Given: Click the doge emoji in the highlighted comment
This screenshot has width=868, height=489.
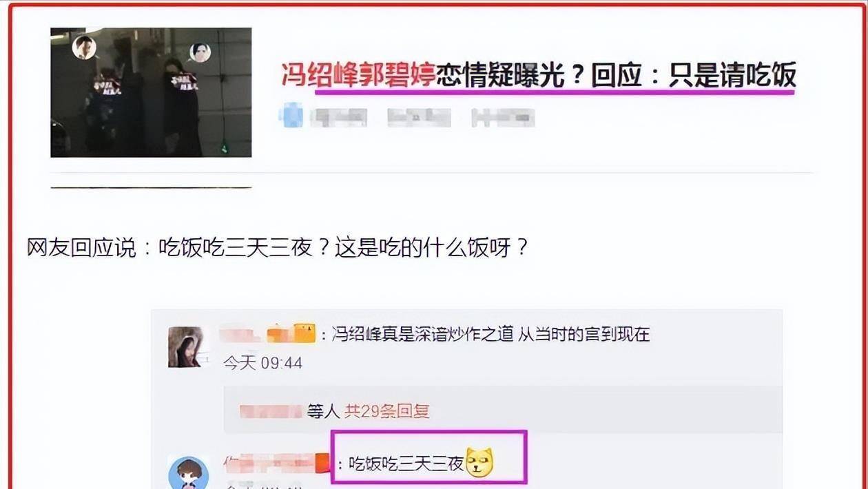Looking at the screenshot, I should 481,461.
